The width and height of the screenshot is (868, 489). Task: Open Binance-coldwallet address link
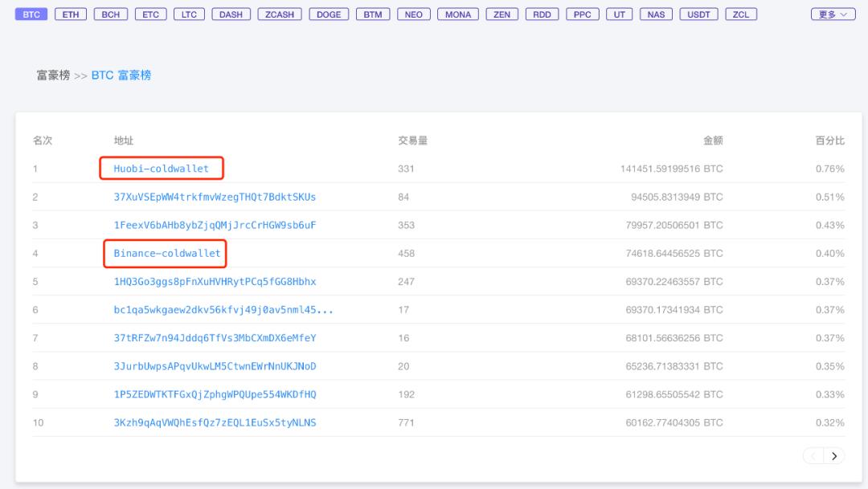[x=166, y=253]
